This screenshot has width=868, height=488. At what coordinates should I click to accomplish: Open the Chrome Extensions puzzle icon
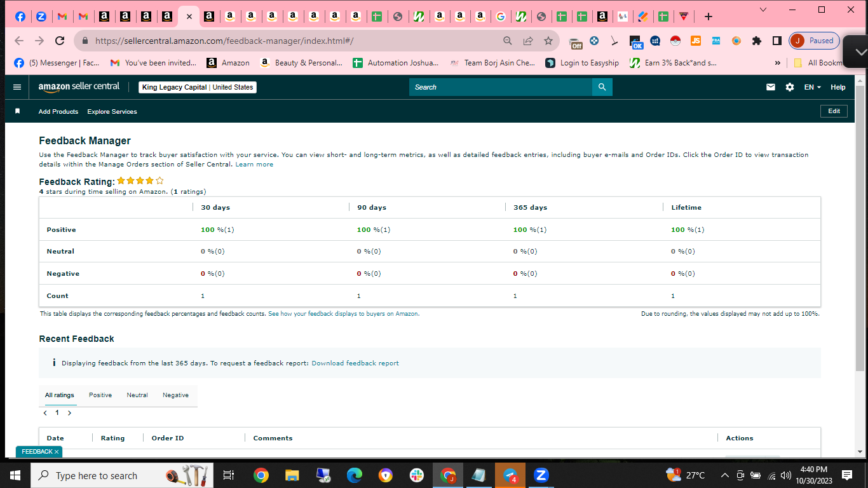pyautogui.click(x=756, y=41)
